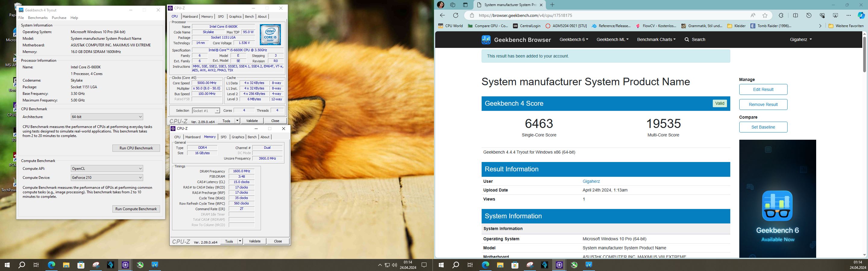Viewport: 868px width, 271px height.
Task: Click the Geekbench Browser logo
Action: point(516,40)
